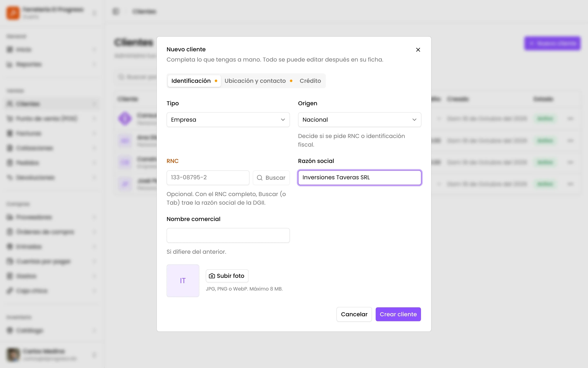
Task: Click the 'Nuevo cliente' dialog title
Action: click(x=186, y=49)
